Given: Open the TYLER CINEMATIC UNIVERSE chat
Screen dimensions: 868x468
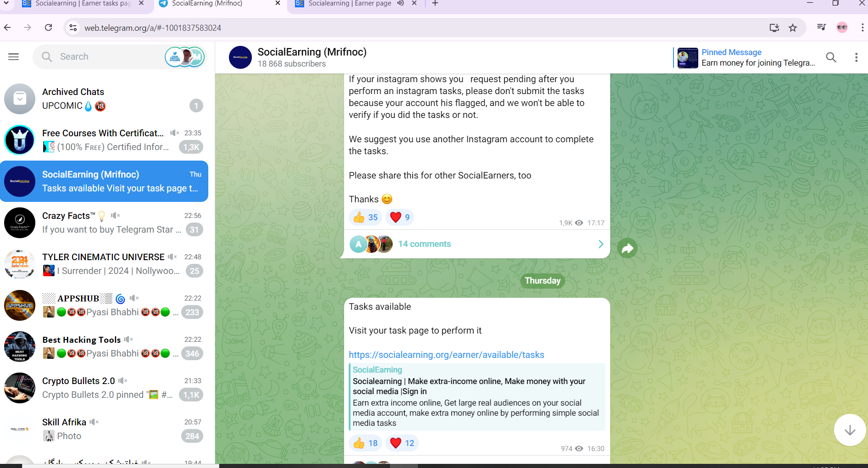Looking at the screenshot, I should click(104, 264).
